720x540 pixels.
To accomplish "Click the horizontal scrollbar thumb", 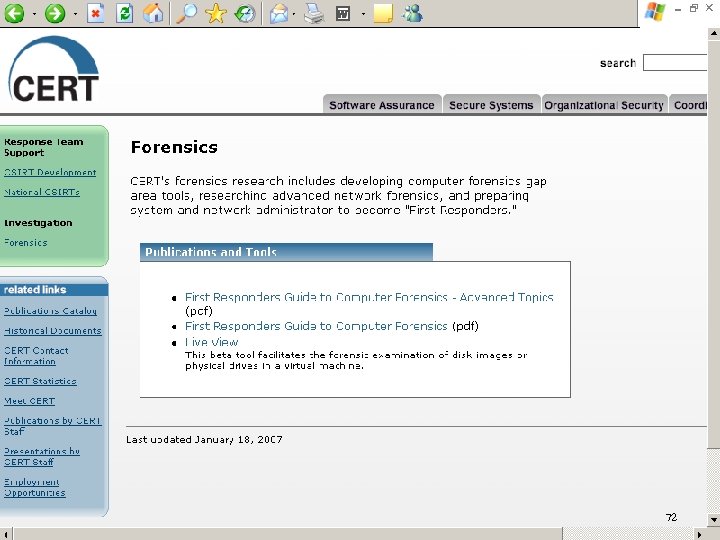I will 288,534.
